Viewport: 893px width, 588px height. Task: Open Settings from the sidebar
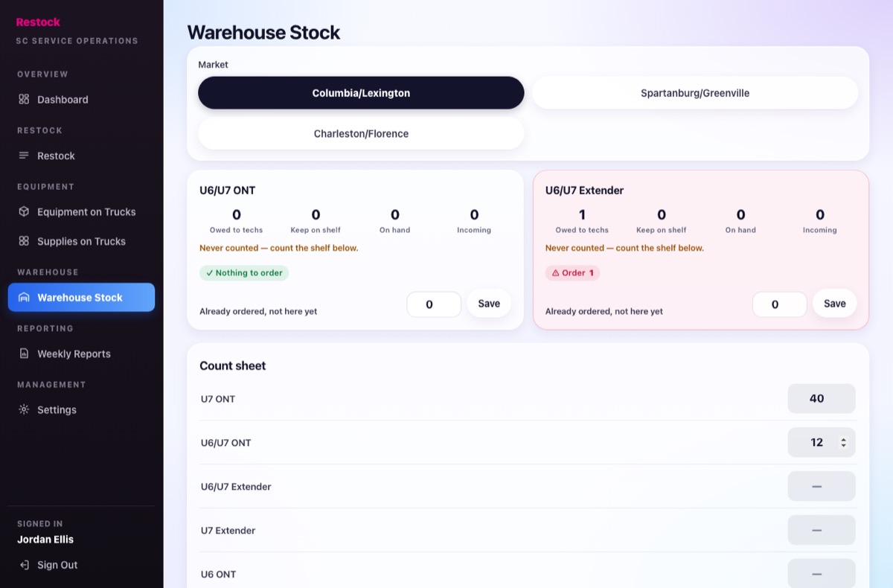(x=81, y=409)
